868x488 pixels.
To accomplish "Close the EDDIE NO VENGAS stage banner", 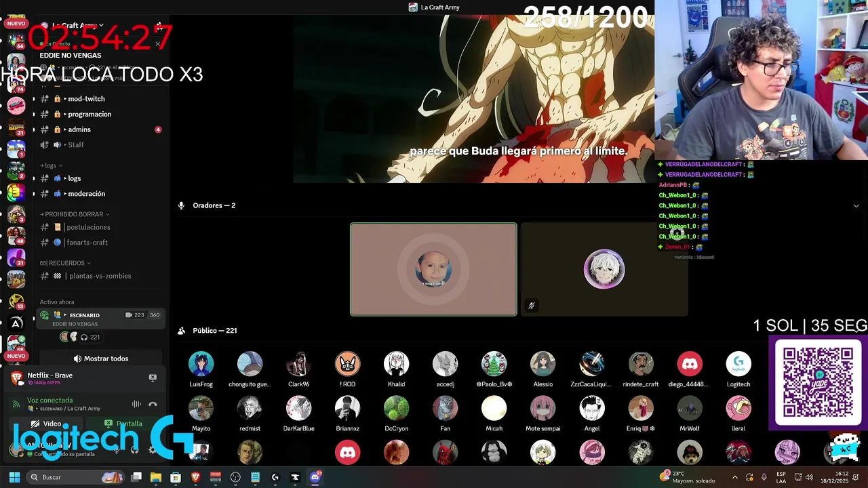I will (x=157, y=44).
